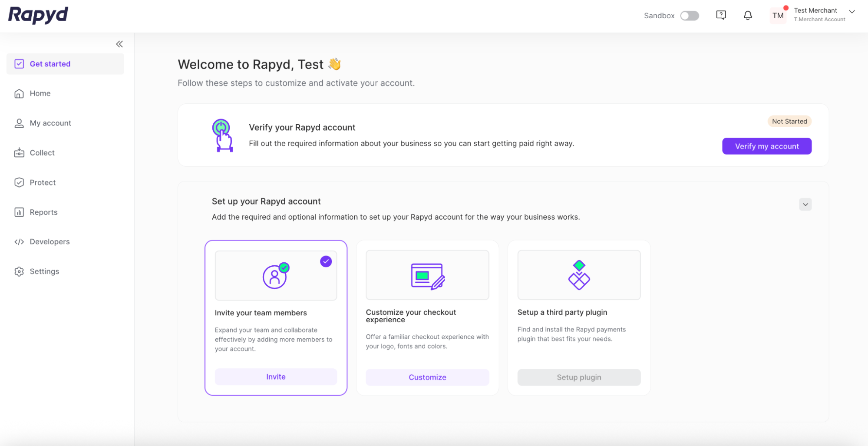Click the TM avatar badge
Screen dimensions: 868x446
778,14
